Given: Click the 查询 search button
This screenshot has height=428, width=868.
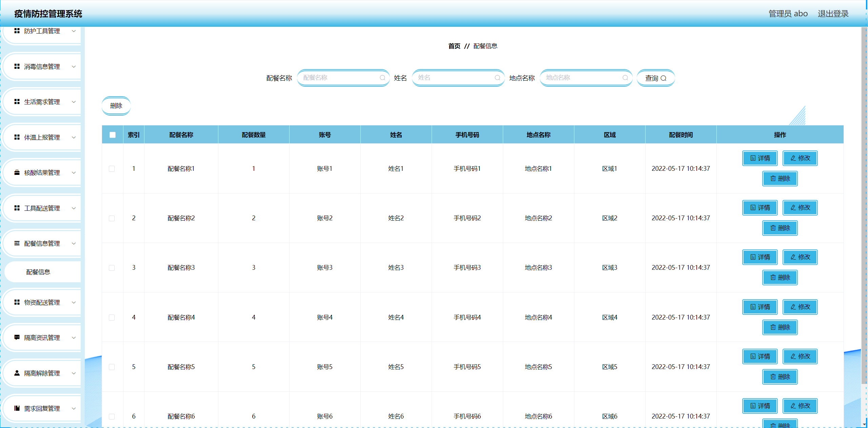Looking at the screenshot, I should point(656,78).
